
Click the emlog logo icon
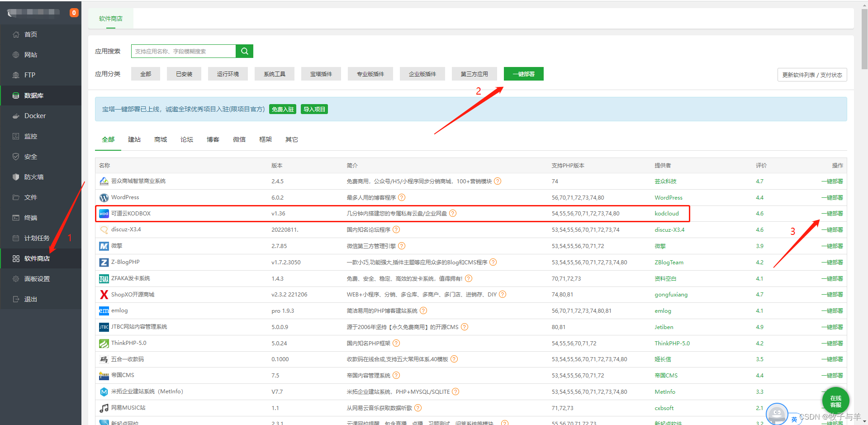click(x=104, y=311)
